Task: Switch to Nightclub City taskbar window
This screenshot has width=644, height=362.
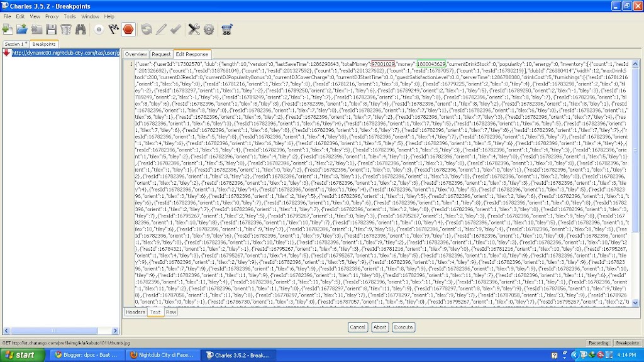Action: pyautogui.click(x=163, y=355)
